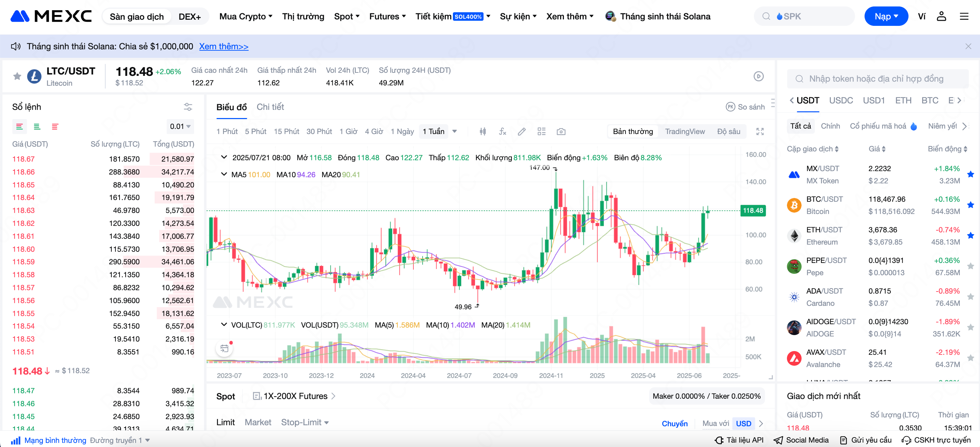Image resolution: width=980 pixels, height=447 pixels.
Task: Open the hamburger main menu icon
Action: [964, 16]
